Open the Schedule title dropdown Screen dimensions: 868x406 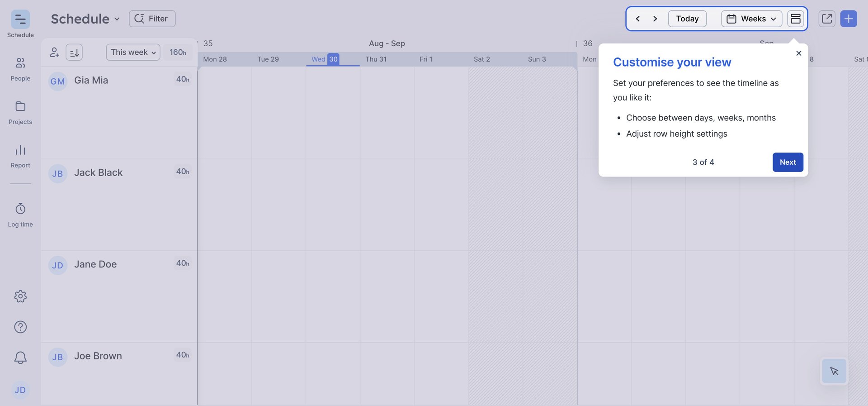point(85,19)
